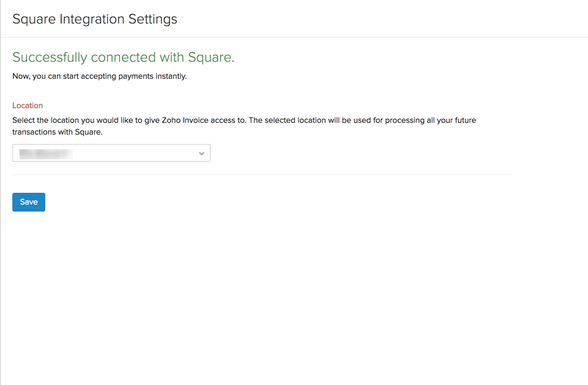Select the currently chosen location name
The height and width of the screenshot is (385, 588).
(47, 153)
